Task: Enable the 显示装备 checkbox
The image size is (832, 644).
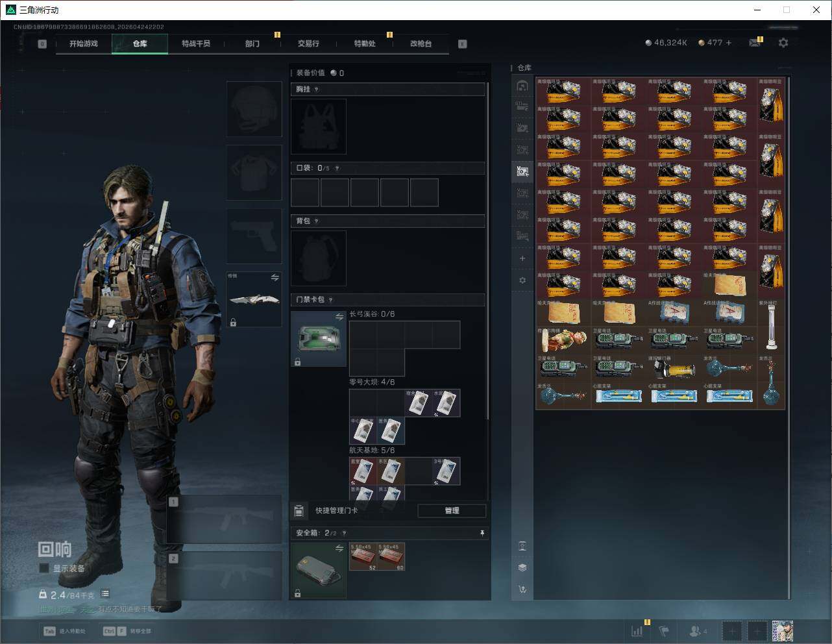Action: coord(44,569)
